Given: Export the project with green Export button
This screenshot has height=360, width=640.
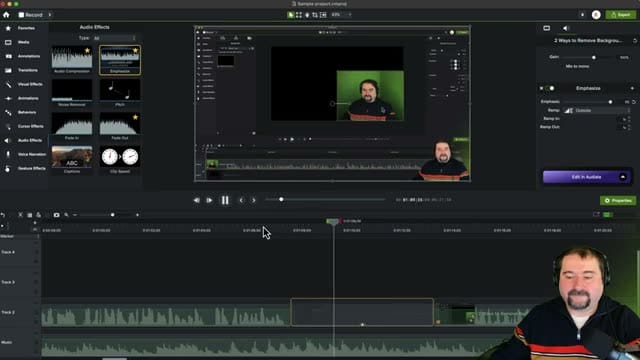Looking at the screenshot, I should click(x=621, y=15).
